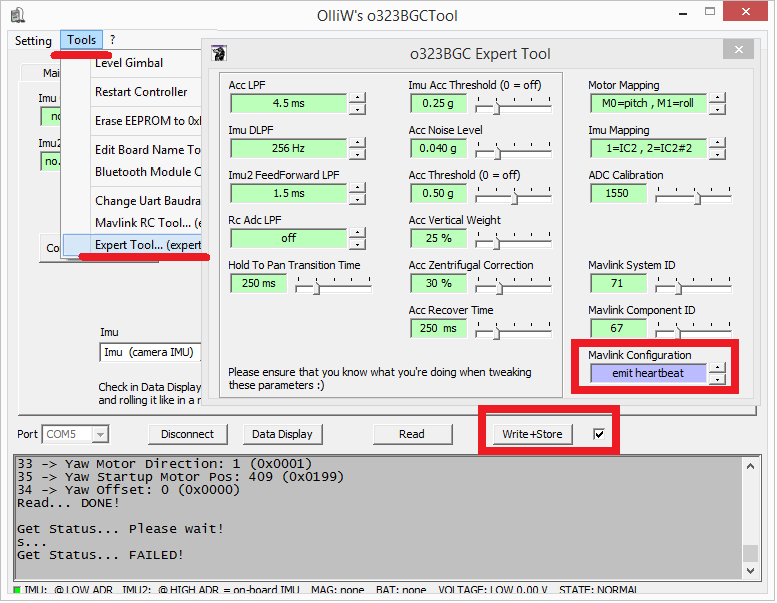Open the Imu (camera IMU) dropdown
Viewport: 777px width, 603px height.
150,352
